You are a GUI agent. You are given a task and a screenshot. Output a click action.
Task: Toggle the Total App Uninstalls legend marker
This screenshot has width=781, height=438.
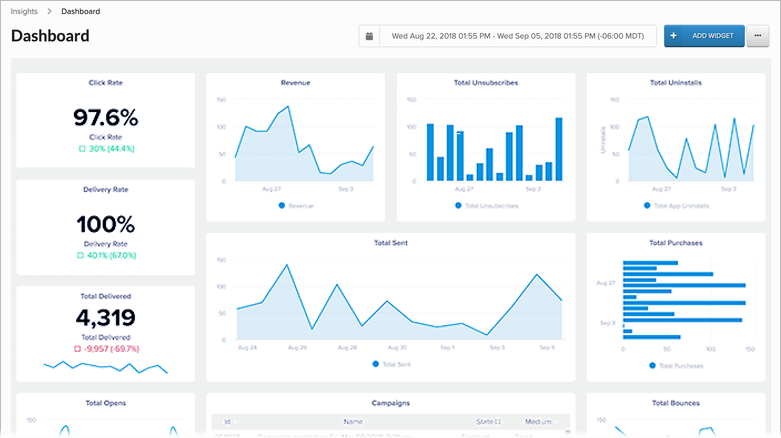[x=647, y=205]
